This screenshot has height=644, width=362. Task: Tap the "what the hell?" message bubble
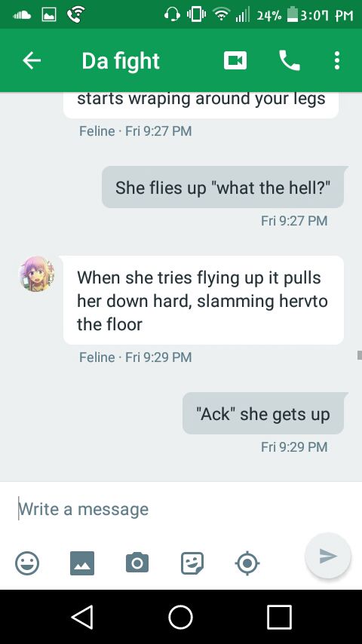222,187
